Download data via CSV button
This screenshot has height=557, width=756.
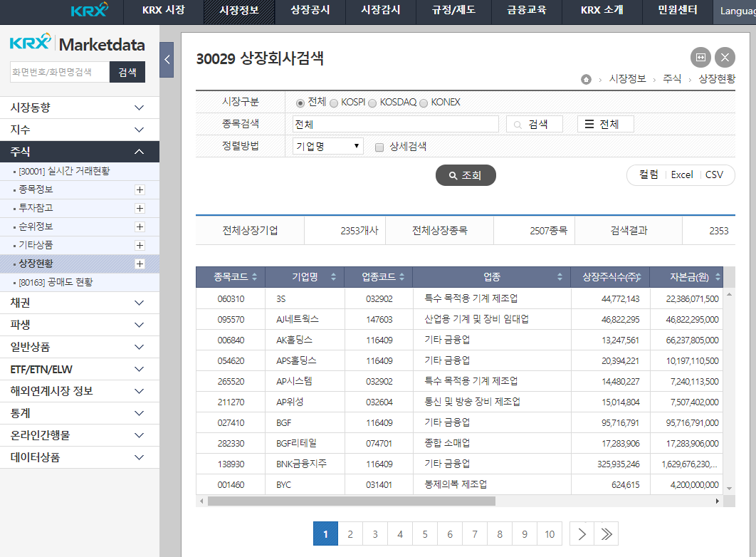click(x=714, y=175)
